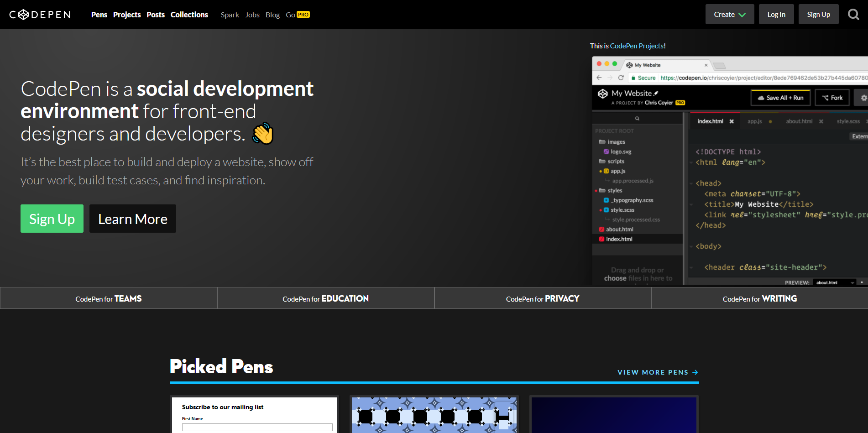Click the sidebar file search icon
868x433 pixels.
[637, 118]
